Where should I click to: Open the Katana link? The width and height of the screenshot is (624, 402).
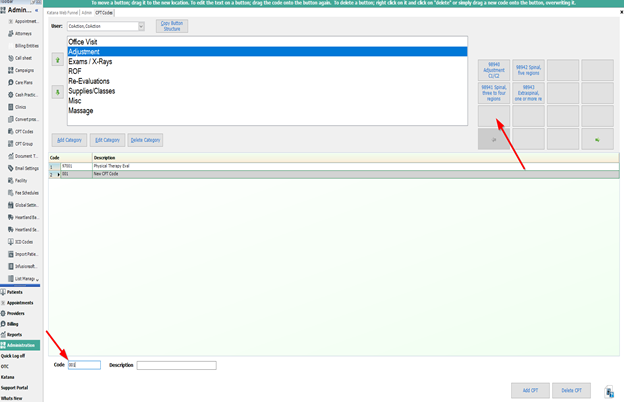tap(7, 377)
